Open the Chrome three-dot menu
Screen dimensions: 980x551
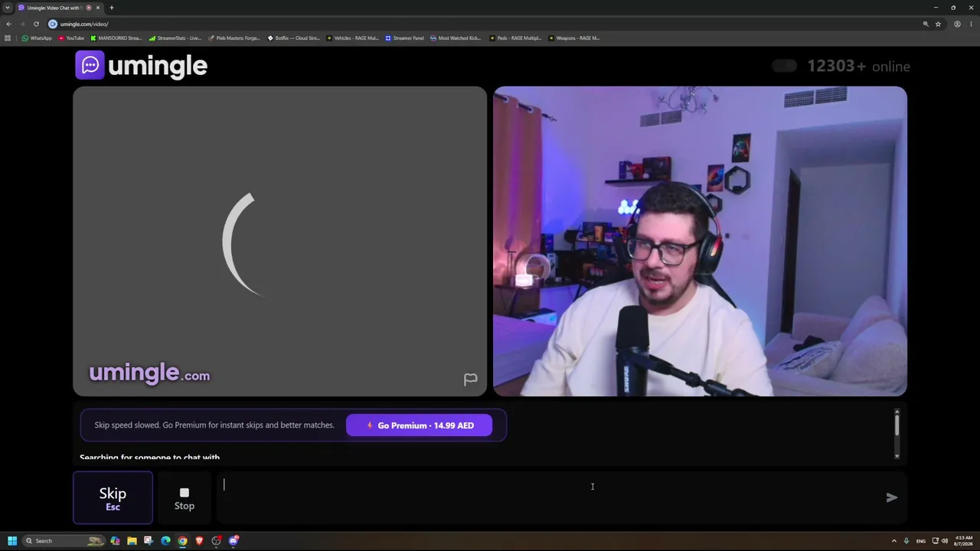click(970, 24)
